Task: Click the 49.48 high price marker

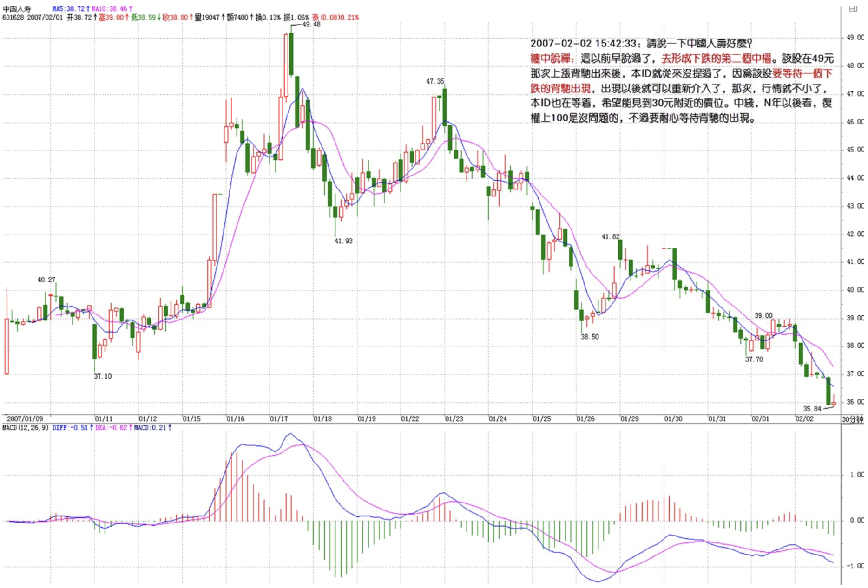Action: pyautogui.click(x=311, y=25)
